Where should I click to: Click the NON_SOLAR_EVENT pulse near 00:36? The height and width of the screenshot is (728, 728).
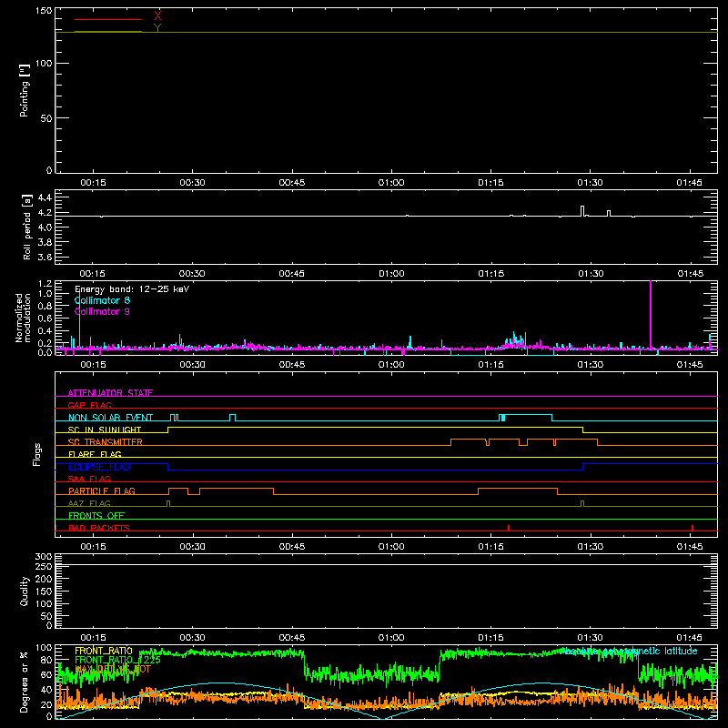point(233,418)
